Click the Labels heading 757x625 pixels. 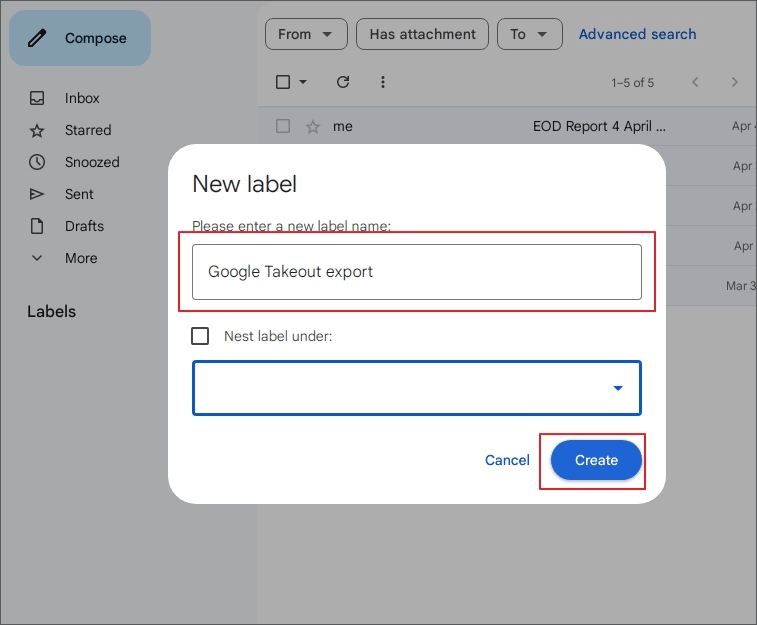pyautogui.click(x=51, y=311)
